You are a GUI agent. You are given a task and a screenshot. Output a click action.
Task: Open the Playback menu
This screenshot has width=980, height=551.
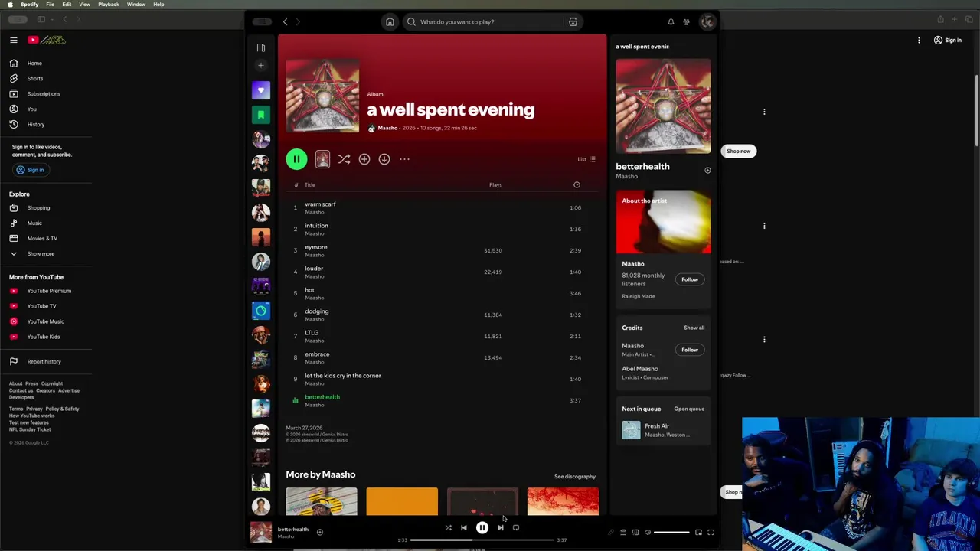[x=109, y=5]
